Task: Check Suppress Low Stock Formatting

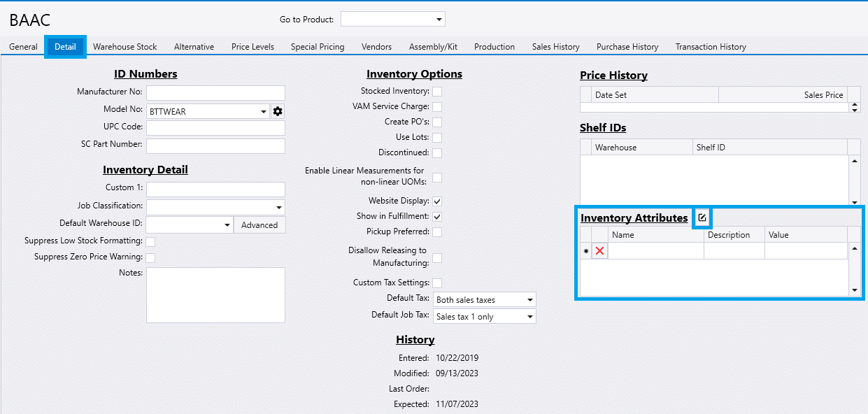Action: click(x=150, y=241)
